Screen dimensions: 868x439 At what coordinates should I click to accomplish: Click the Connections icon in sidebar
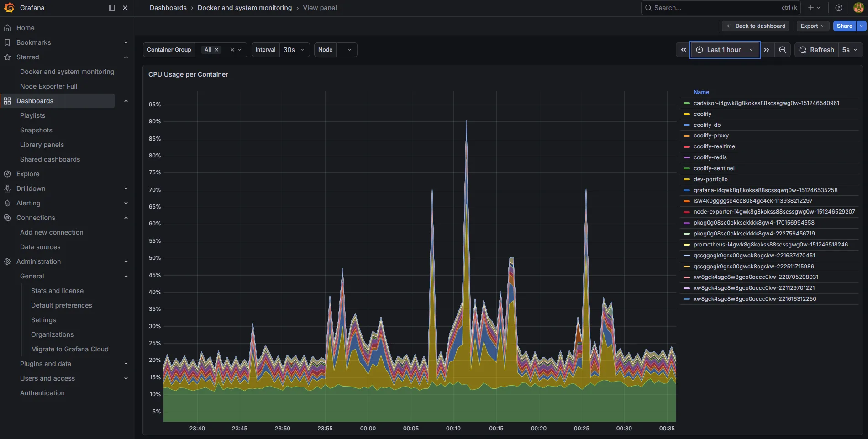click(x=7, y=218)
